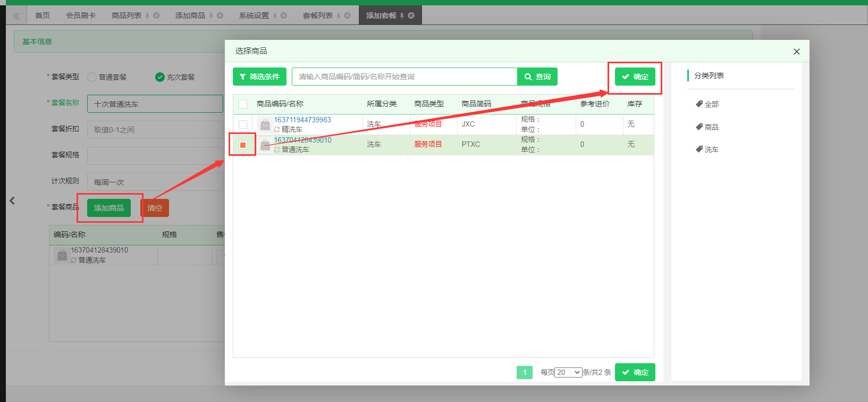The width and height of the screenshot is (868, 402).
Task: Open the 套餐列表 tab
Action: [x=318, y=15]
